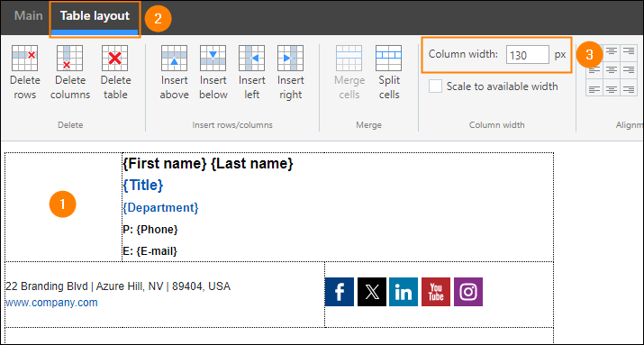The width and height of the screenshot is (644, 345).
Task: Click the Delete columns icon
Action: point(70,59)
